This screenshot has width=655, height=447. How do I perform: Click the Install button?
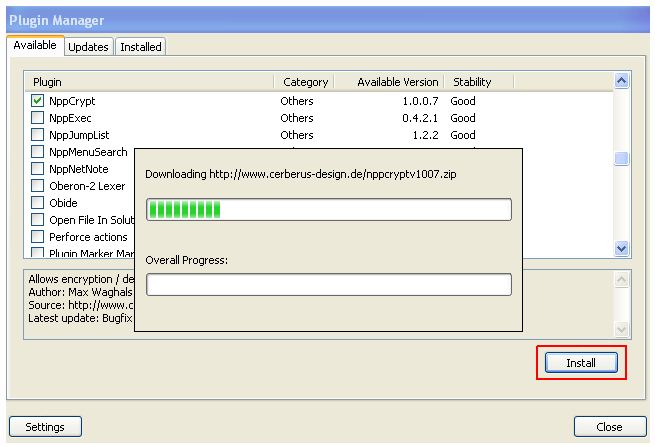tap(581, 363)
